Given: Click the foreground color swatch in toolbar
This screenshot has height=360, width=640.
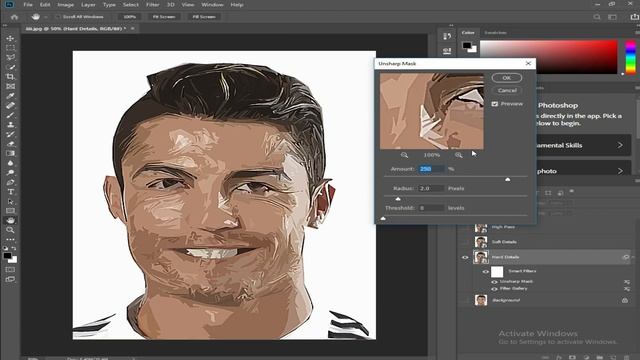Looking at the screenshot, I should [x=7, y=256].
